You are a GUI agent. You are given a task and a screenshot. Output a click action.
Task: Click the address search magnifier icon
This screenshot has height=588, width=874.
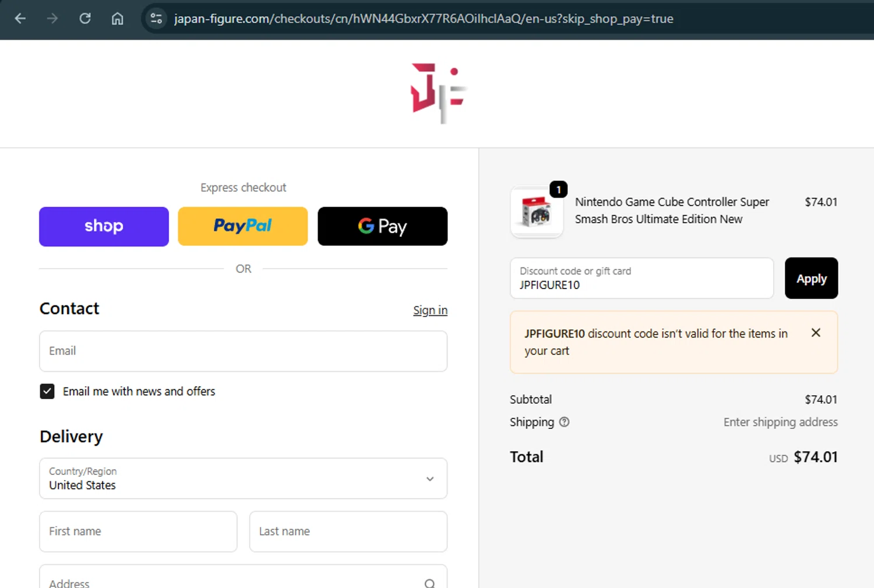click(429, 583)
